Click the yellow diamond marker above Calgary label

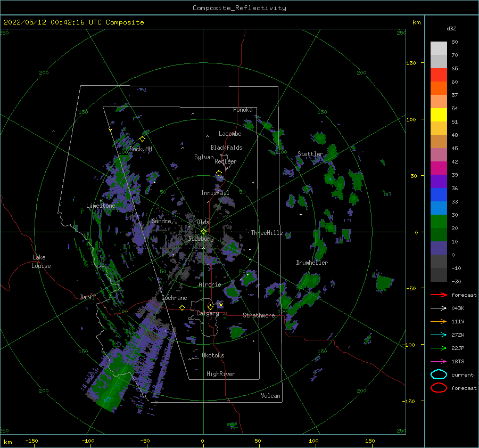click(x=210, y=307)
